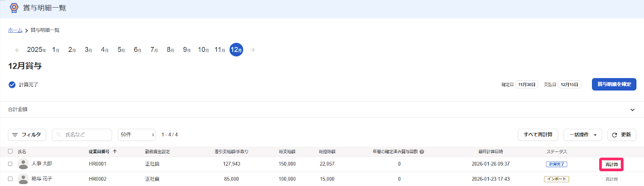Open the フィルタ filter button

[x=27, y=135]
